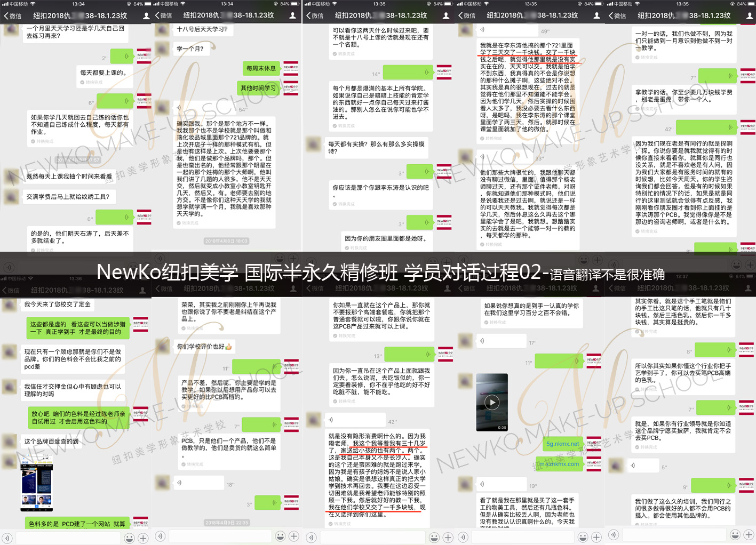
Task: Play the 13" green voice message
Action: coord(410,355)
